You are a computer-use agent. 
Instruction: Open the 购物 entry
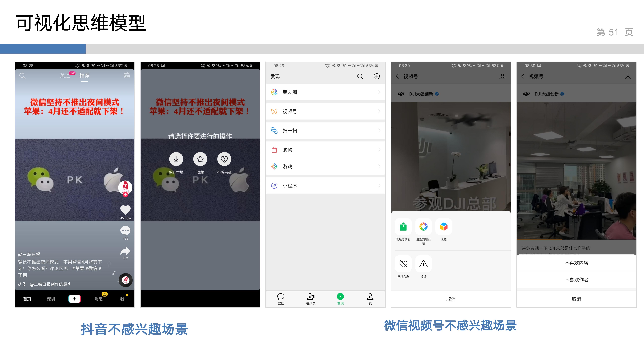[325, 150]
